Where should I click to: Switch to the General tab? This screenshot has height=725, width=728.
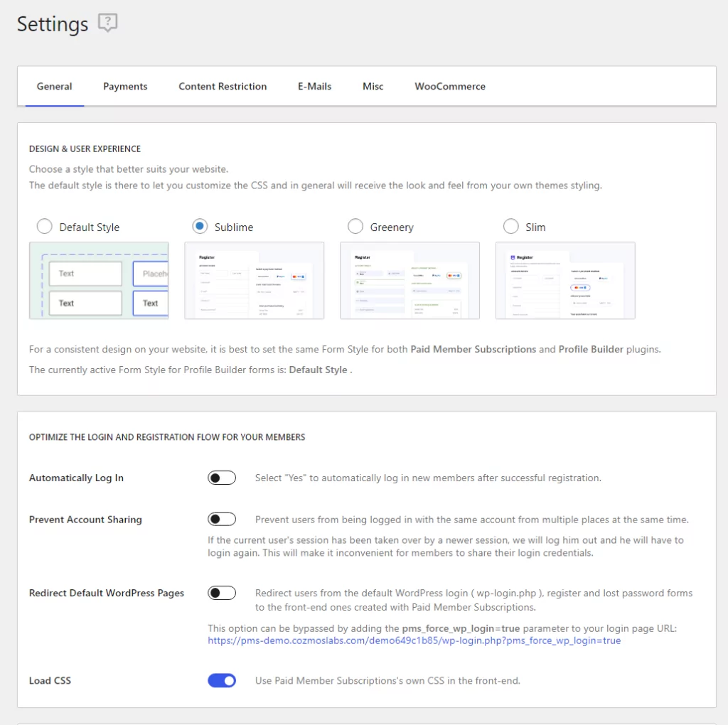pos(54,86)
